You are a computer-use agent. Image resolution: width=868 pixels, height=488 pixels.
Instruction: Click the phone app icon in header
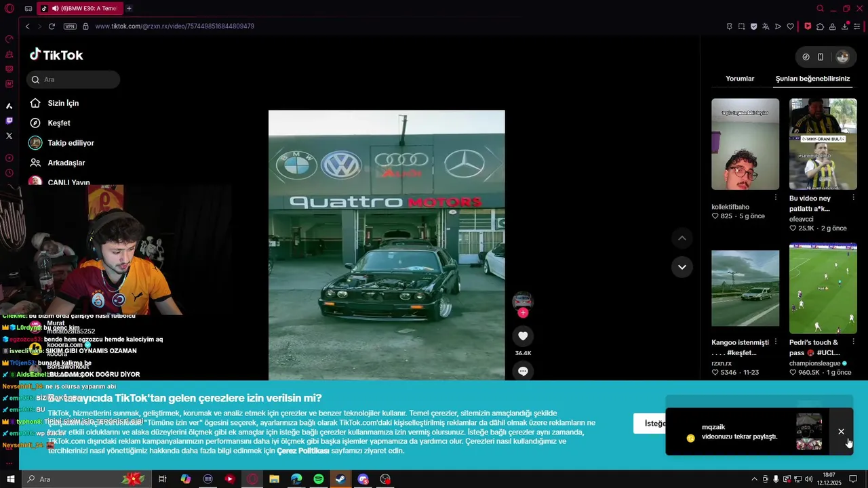821,57
